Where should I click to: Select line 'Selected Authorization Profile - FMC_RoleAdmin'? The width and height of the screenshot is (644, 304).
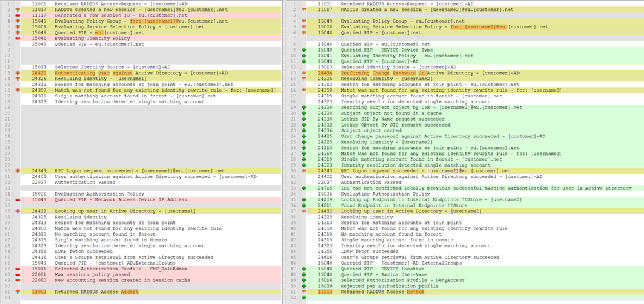point(150,269)
